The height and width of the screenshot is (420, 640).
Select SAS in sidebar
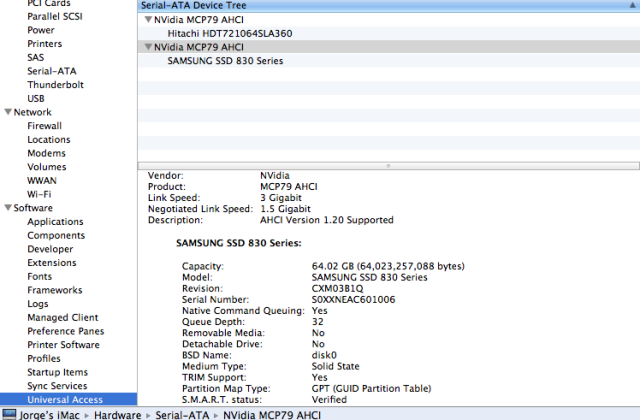(36, 57)
